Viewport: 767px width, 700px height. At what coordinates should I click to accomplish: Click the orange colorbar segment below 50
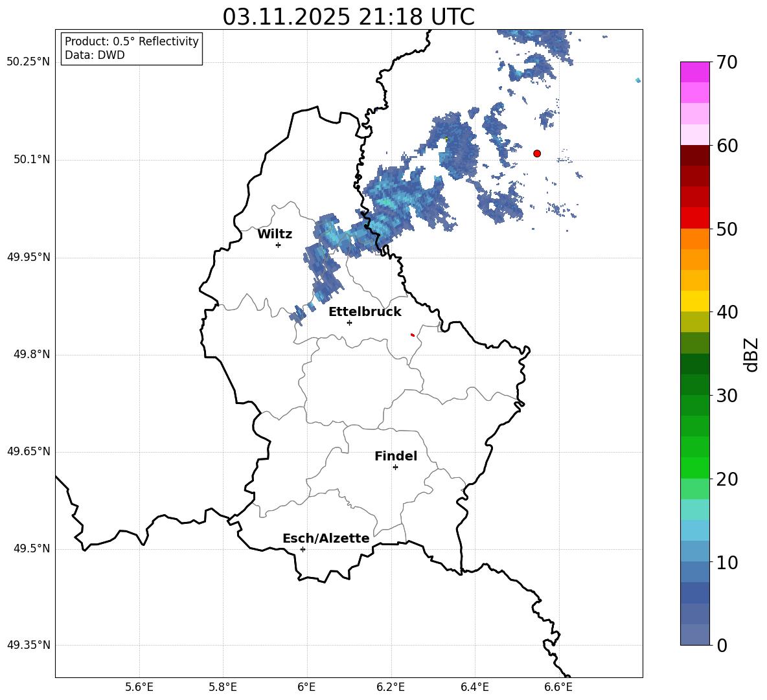point(695,239)
